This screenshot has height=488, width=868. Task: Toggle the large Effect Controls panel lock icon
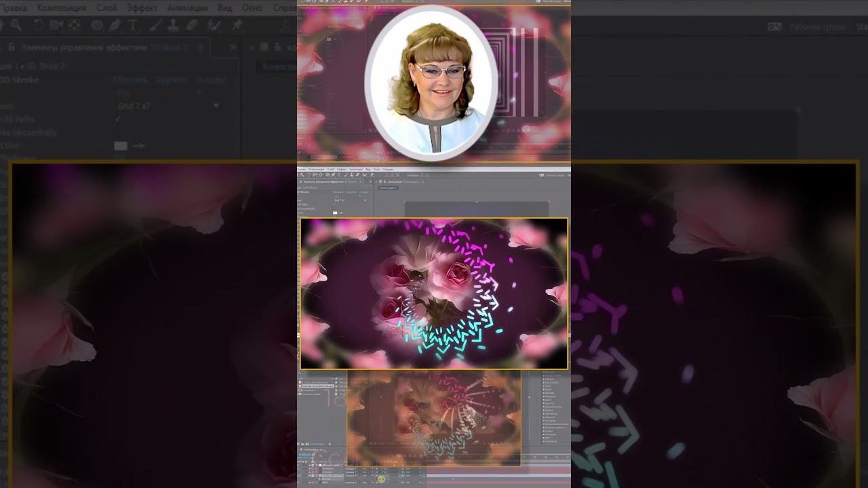tap(12, 47)
